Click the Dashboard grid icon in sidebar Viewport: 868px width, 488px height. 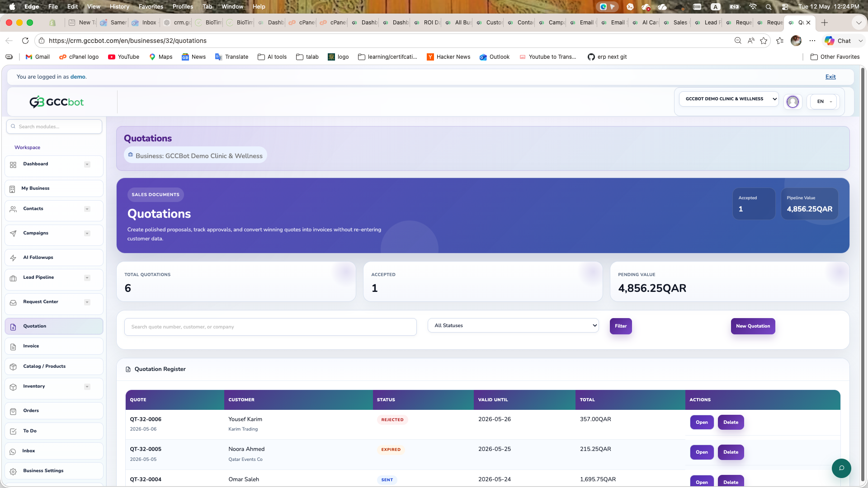[x=13, y=165]
